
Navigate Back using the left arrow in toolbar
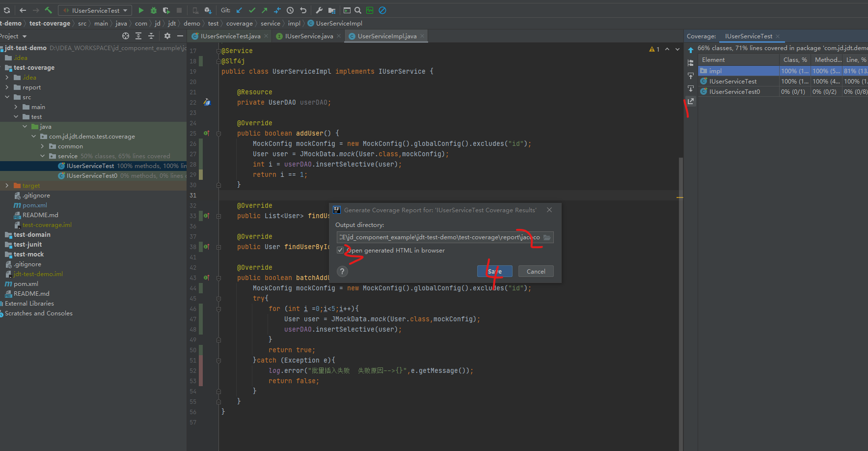[x=23, y=10]
